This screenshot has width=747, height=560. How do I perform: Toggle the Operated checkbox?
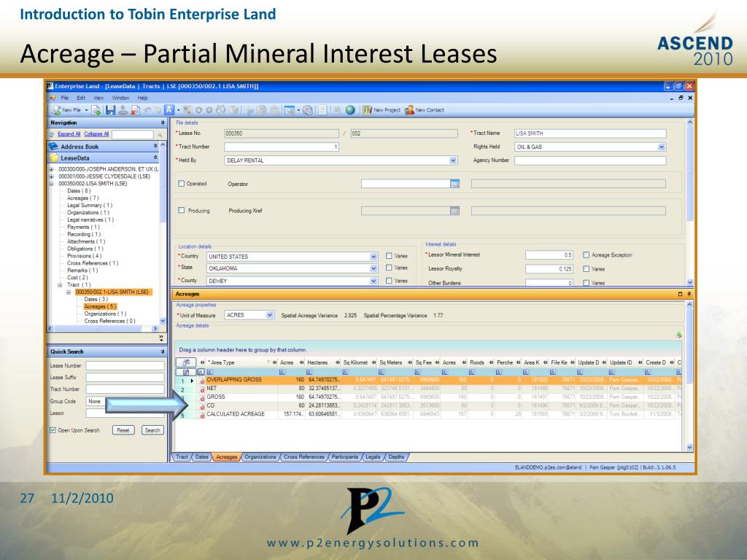coord(181,183)
